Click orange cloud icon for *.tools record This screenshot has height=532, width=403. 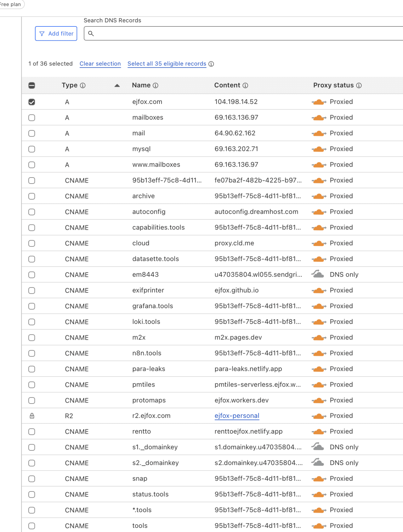(x=319, y=510)
